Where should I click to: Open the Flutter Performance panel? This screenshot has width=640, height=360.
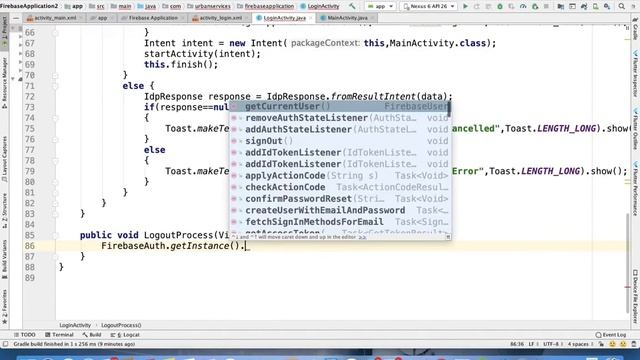coord(635,189)
